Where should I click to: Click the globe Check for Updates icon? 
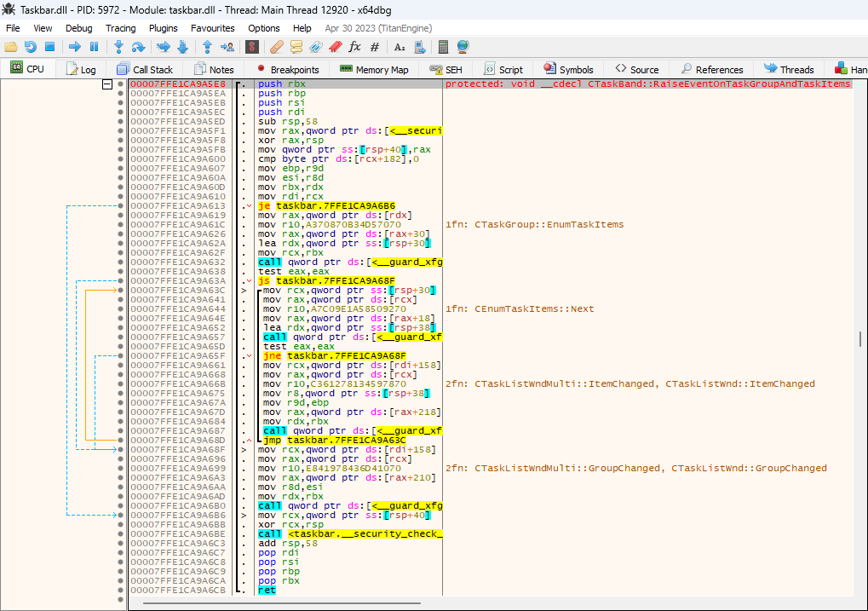point(463,47)
